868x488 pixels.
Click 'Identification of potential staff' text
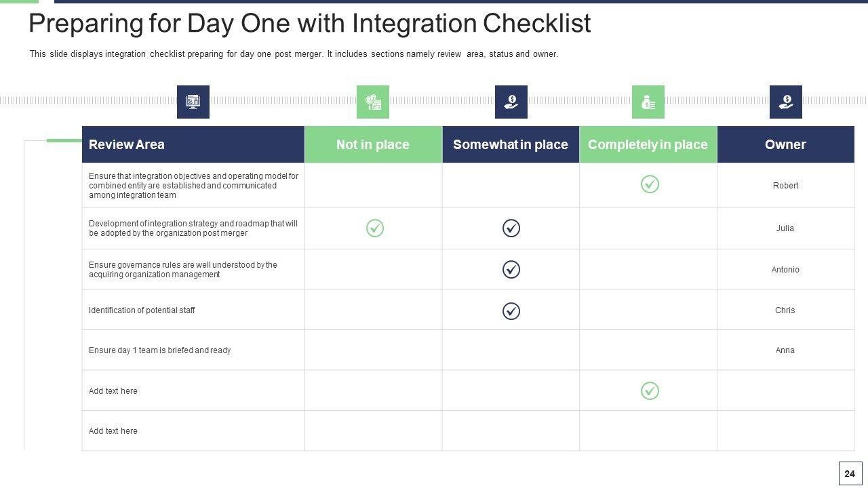point(142,310)
